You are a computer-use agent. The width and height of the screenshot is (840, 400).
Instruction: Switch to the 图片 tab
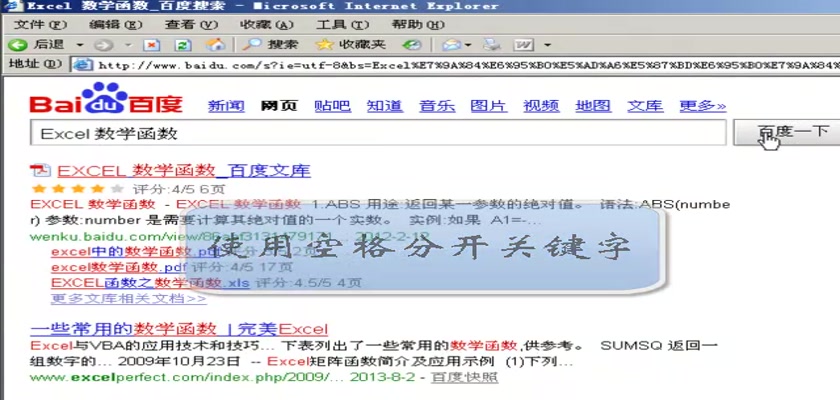pyautogui.click(x=489, y=105)
